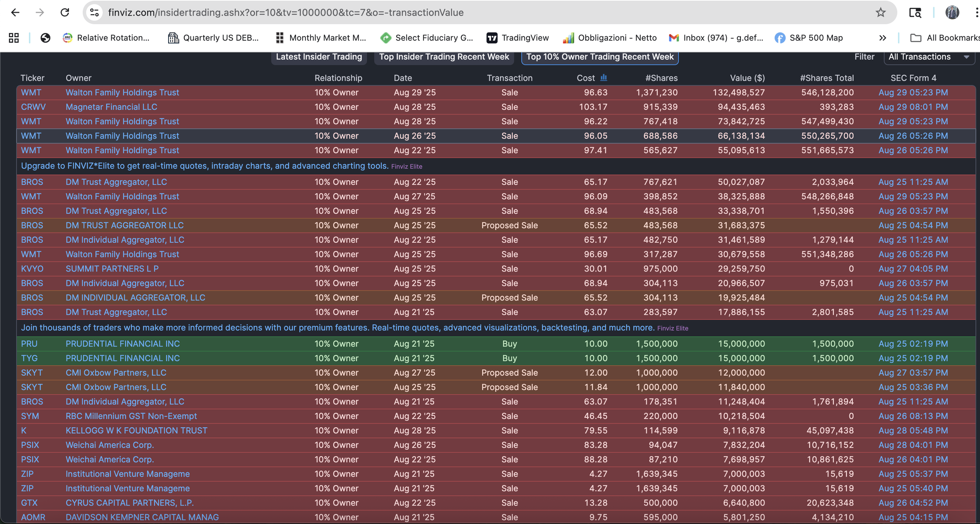Screen dimensions: 980x524
Task: Open the S&P 500 Map bookmark
Action: coord(809,38)
